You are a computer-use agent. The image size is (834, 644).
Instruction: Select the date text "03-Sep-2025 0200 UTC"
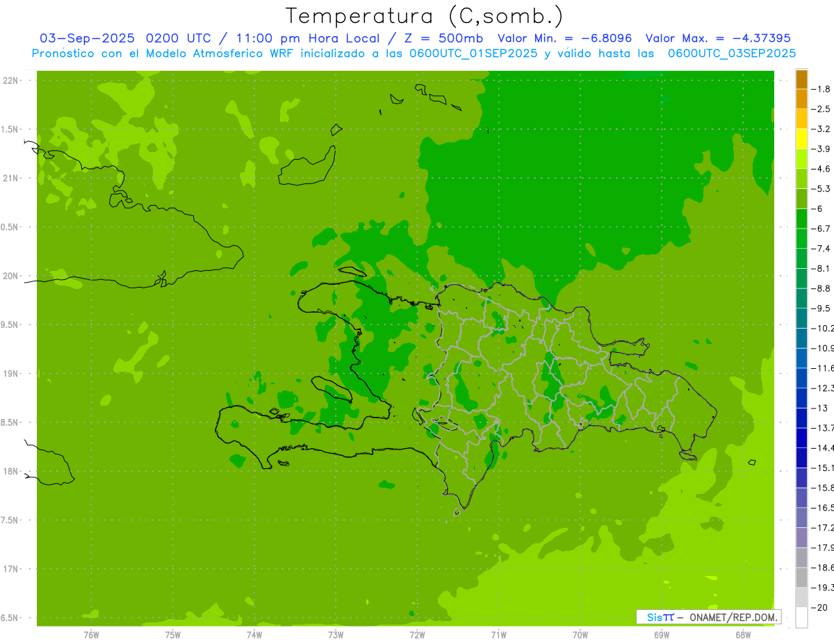coord(128,38)
